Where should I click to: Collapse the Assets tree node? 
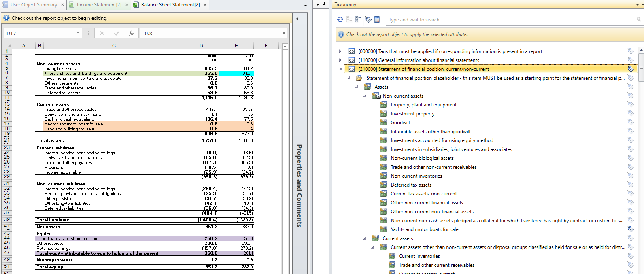(357, 87)
